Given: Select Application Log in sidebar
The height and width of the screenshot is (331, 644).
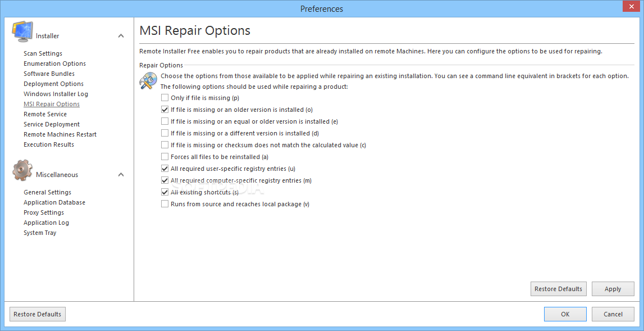Looking at the screenshot, I should [x=47, y=223].
